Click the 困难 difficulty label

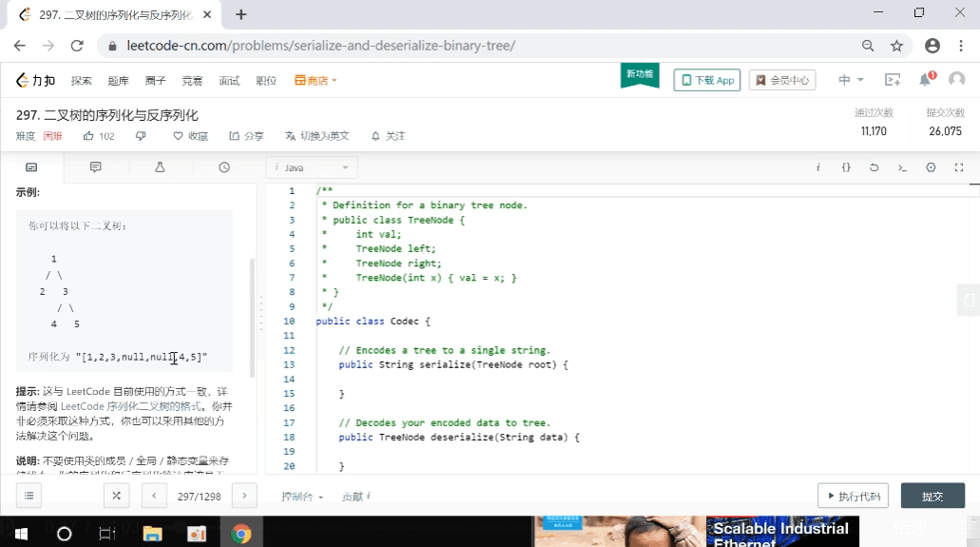(x=52, y=136)
